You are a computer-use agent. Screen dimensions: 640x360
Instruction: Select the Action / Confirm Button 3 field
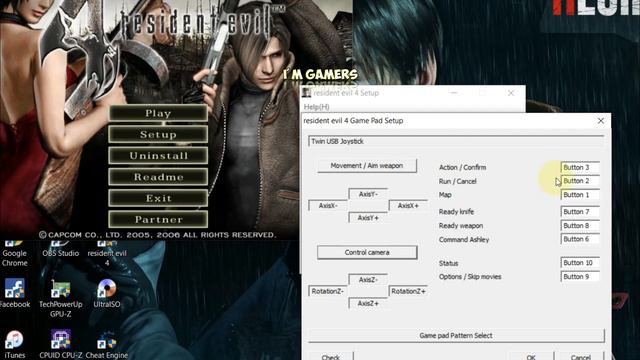coord(580,167)
